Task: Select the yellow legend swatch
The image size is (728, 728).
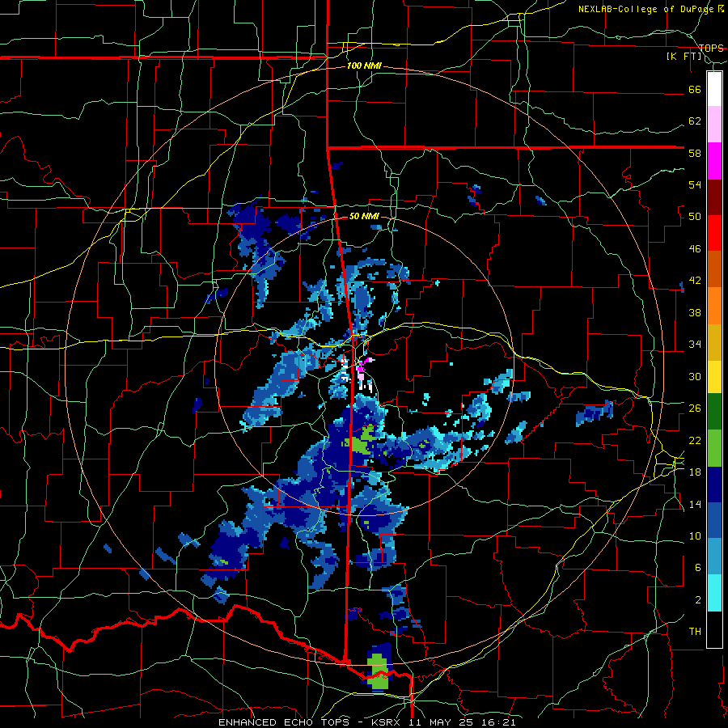Action: pos(714,376)
